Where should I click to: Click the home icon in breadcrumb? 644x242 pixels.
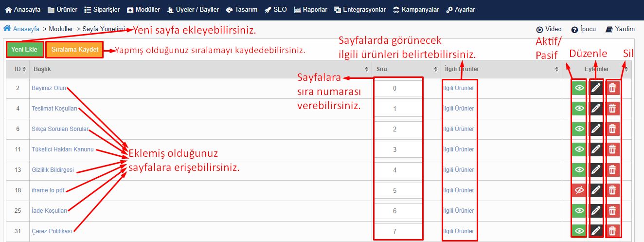7,29
